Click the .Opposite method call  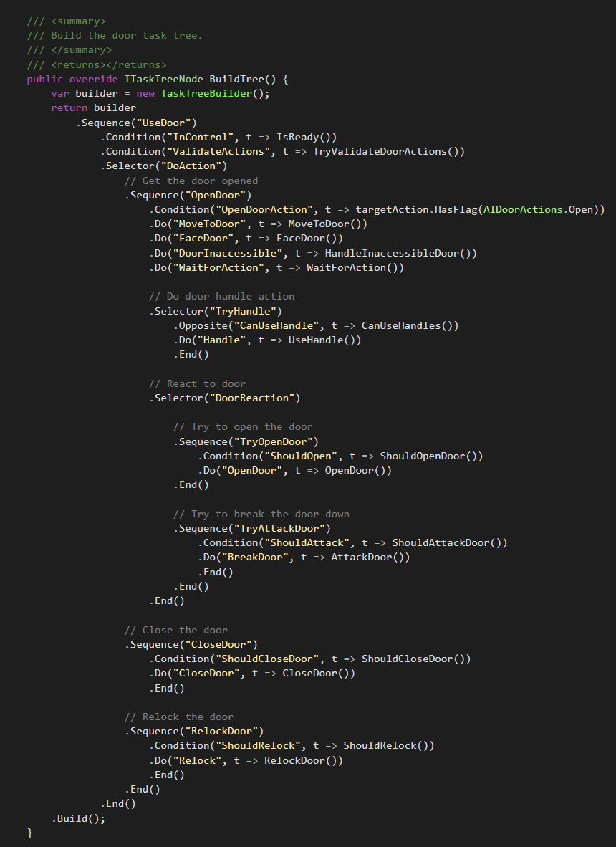pos(200,326)
